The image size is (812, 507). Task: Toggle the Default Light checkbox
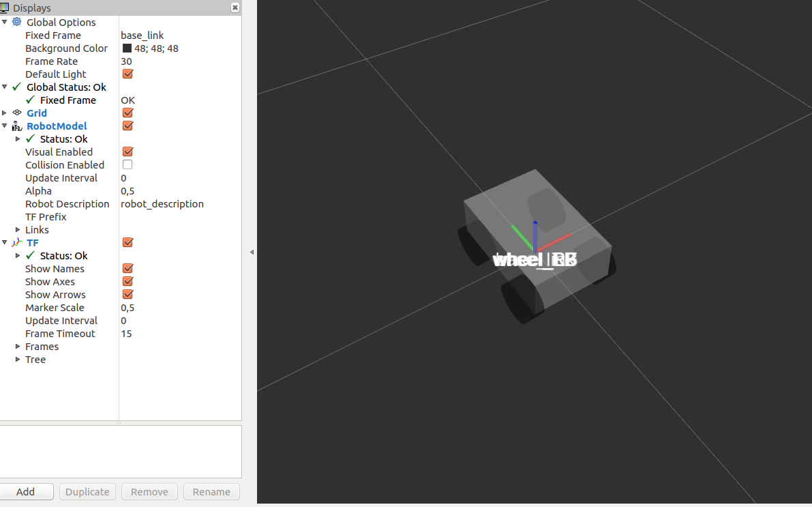(x=127, y=74)
